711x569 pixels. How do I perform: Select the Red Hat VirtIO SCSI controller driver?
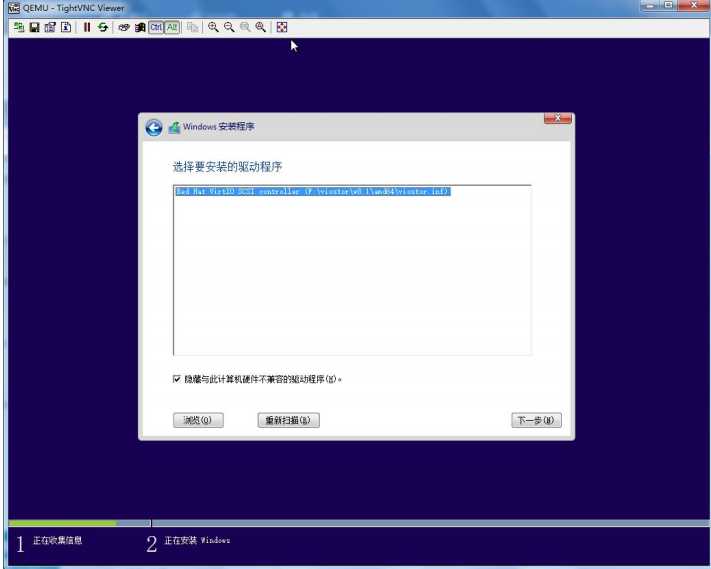click(313, 191)
